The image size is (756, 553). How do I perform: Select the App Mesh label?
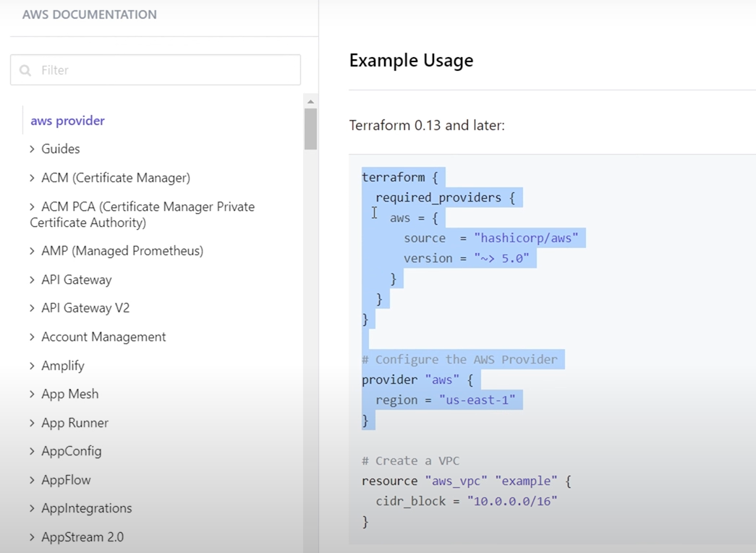pyautogui.click(x=70, y=394)
